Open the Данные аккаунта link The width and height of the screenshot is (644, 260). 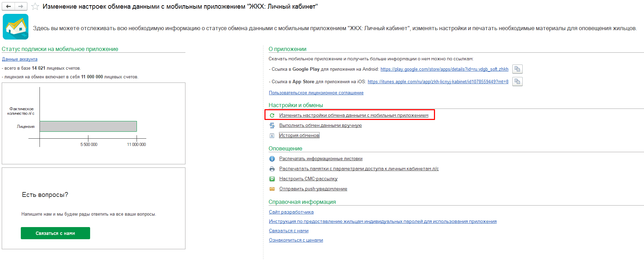coord(20,59)
